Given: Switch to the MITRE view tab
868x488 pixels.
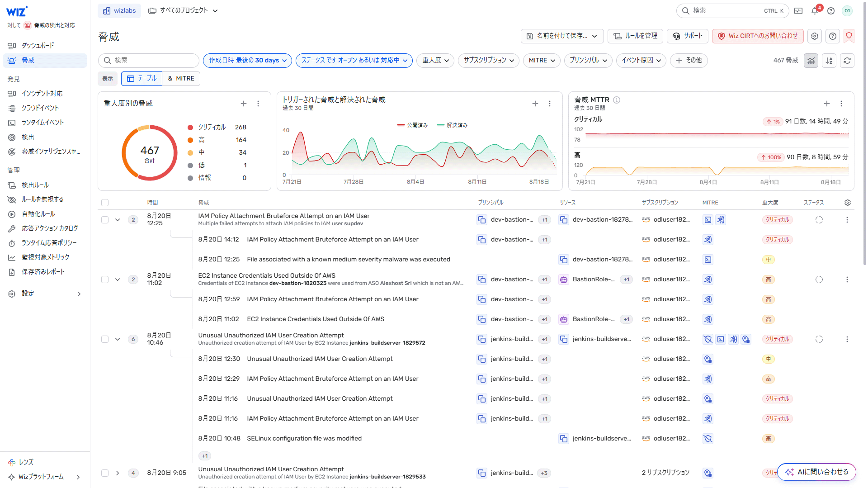Looking at the screenshot, I should [x=181, y=78].
